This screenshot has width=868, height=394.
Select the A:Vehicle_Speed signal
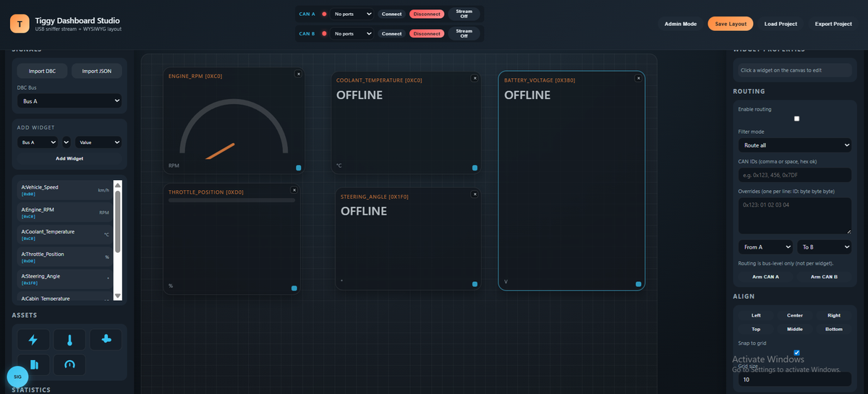coord(65,190)
